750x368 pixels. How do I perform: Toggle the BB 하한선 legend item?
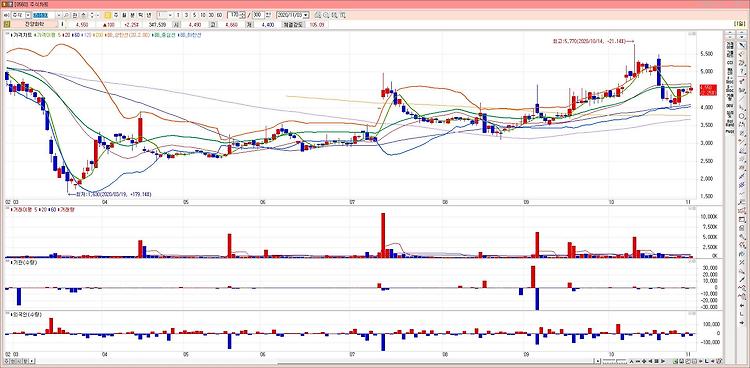pos(190,35)
